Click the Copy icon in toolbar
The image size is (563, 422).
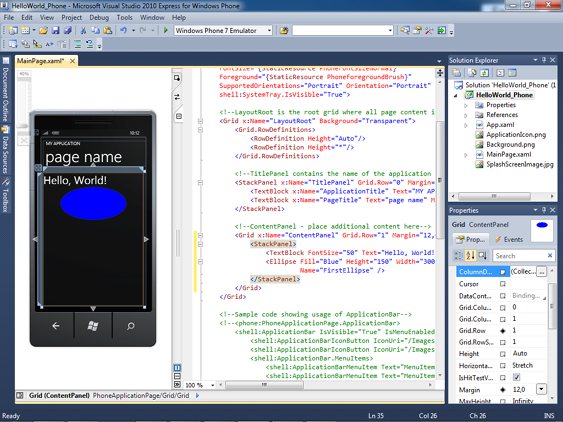96,31
